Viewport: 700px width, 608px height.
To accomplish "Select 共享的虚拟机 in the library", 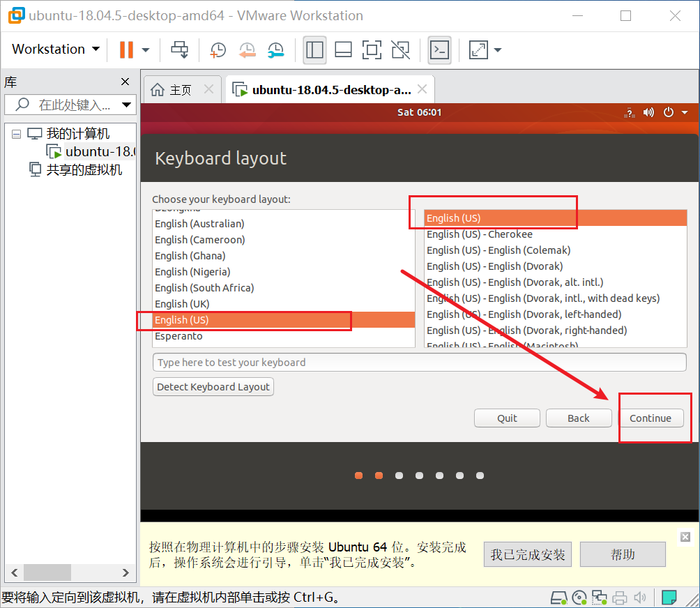I will [x=84, y=170].
